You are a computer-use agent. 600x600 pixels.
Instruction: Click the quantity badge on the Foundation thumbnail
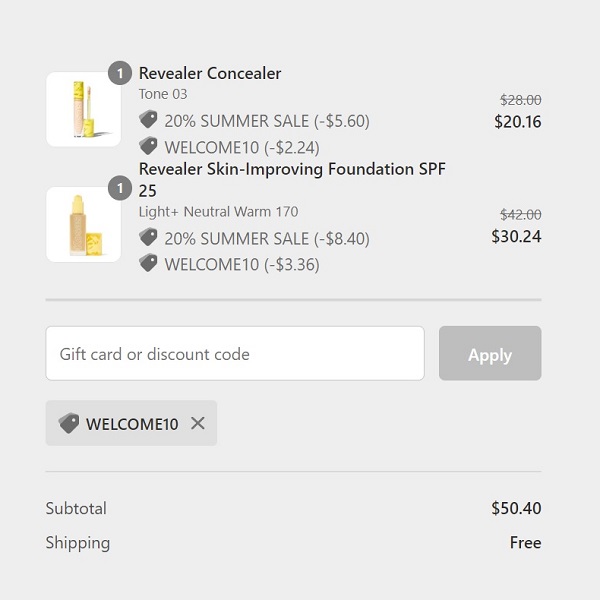coord(120,188)
